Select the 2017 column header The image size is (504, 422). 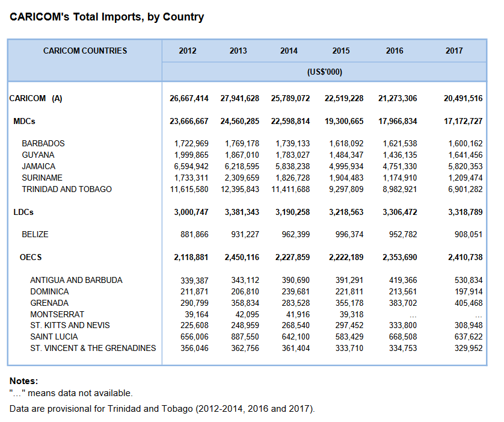pos(454,51)
